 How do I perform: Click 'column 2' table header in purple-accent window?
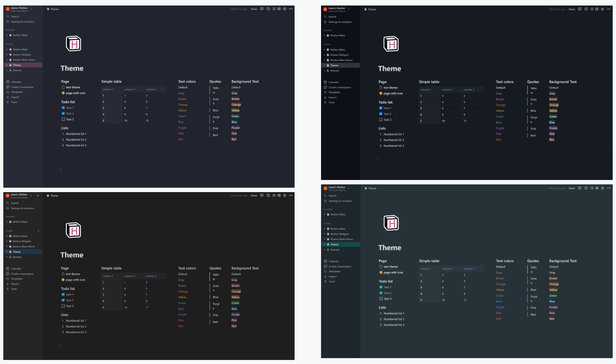(x=130, y=89)
